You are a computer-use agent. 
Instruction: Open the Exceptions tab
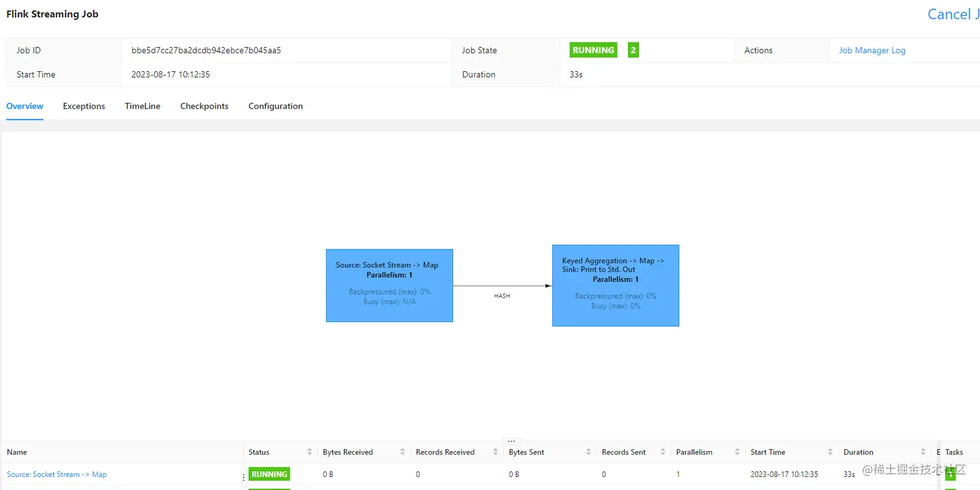[84, 106]
